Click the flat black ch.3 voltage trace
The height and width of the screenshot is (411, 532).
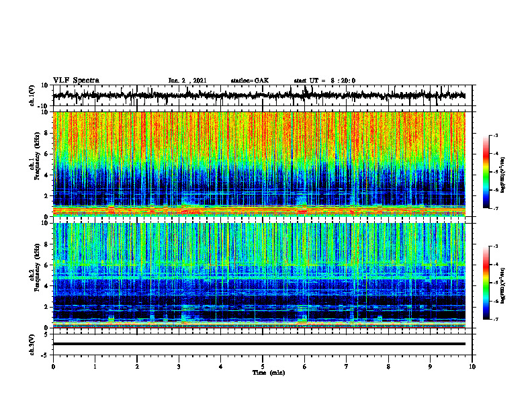259,344
